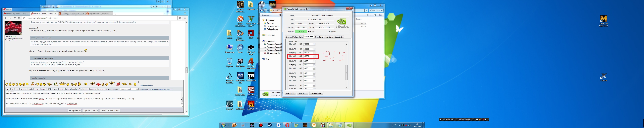Select the DayZ desktop icon
This screenshot has height=128, width=644.
point(251,50)
